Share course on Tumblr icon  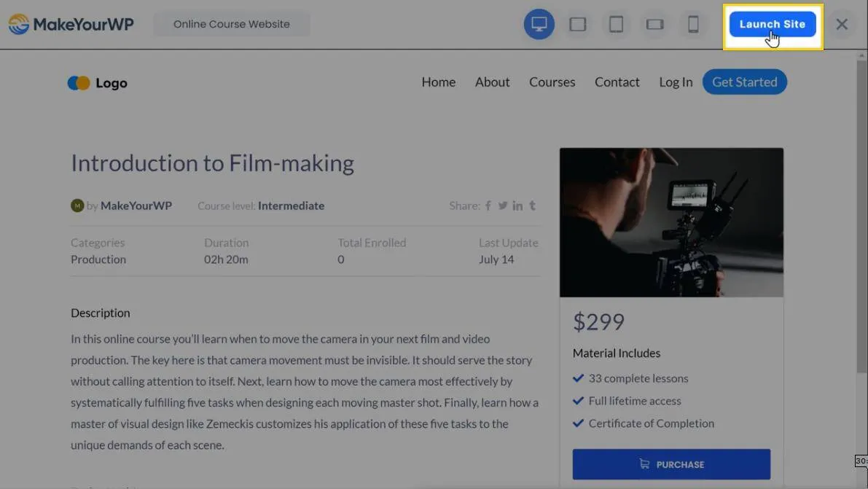(532, 206)
